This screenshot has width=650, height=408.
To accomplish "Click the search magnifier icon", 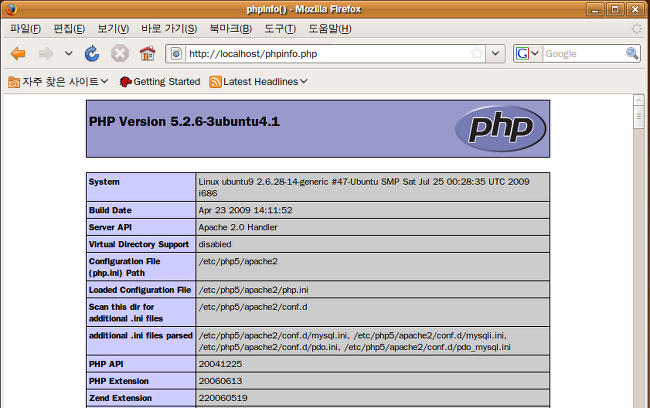I will click(632, 53).
